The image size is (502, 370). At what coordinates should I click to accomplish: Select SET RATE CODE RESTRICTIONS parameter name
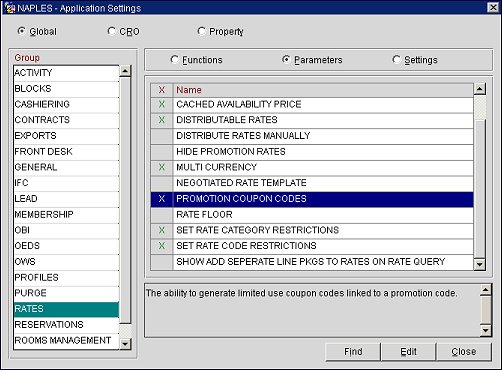click(323, 246)
